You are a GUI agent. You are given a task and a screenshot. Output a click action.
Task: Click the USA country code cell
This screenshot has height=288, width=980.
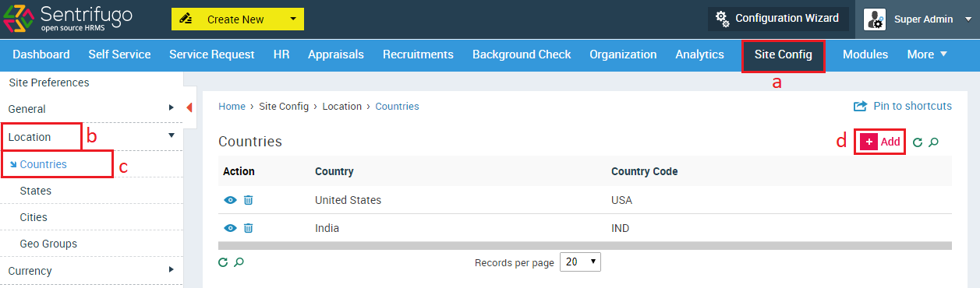coord(621,200)
